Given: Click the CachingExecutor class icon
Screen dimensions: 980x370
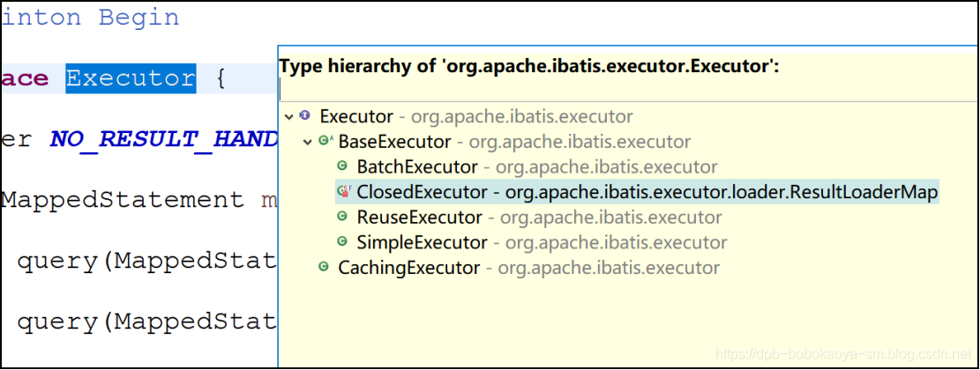Looking at the screenshot, I should (323, 268).
